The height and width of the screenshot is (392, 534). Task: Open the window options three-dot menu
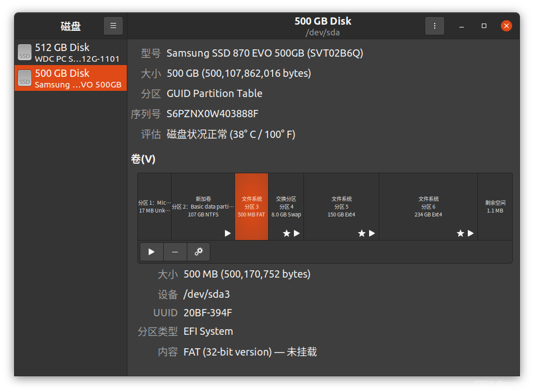435,25
